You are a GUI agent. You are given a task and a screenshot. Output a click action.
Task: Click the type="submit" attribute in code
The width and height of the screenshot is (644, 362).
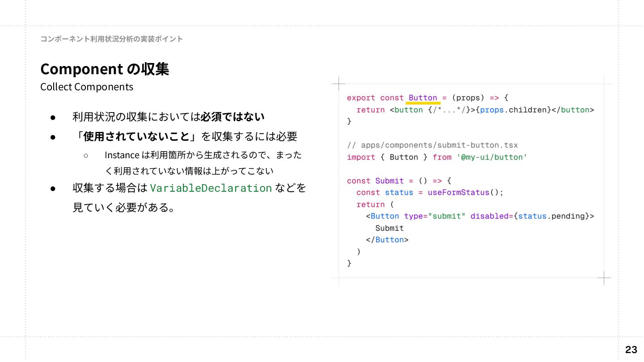coord(435,216)
